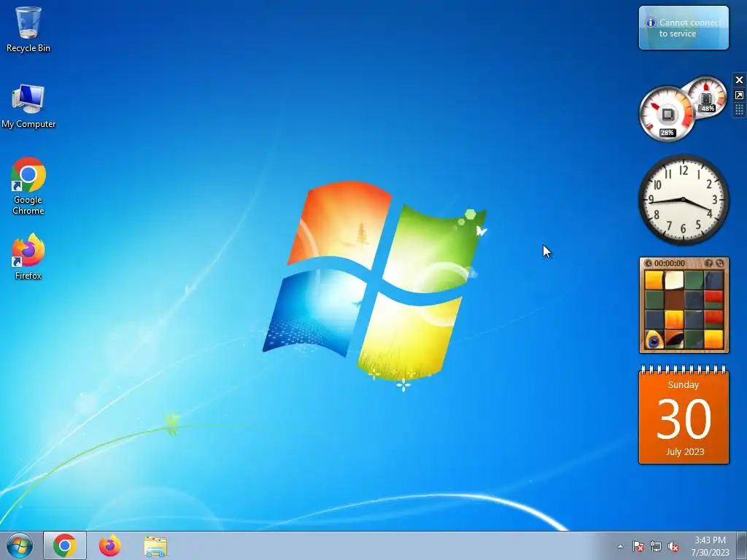Close the CPU Meter gadget
The image size is (747, 560).
[x=740, y=80]
